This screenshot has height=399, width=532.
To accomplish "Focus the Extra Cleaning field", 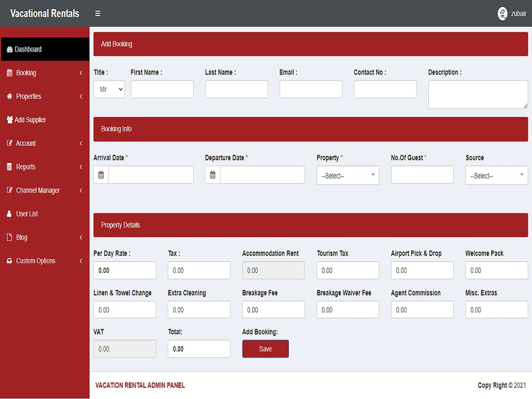I will 199,310.
